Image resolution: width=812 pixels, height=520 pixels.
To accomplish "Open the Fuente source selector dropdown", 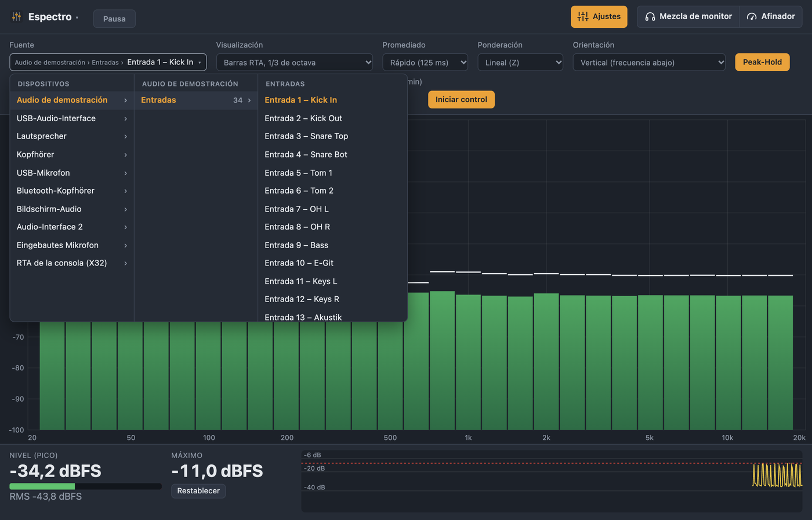I will pos(108,62).
